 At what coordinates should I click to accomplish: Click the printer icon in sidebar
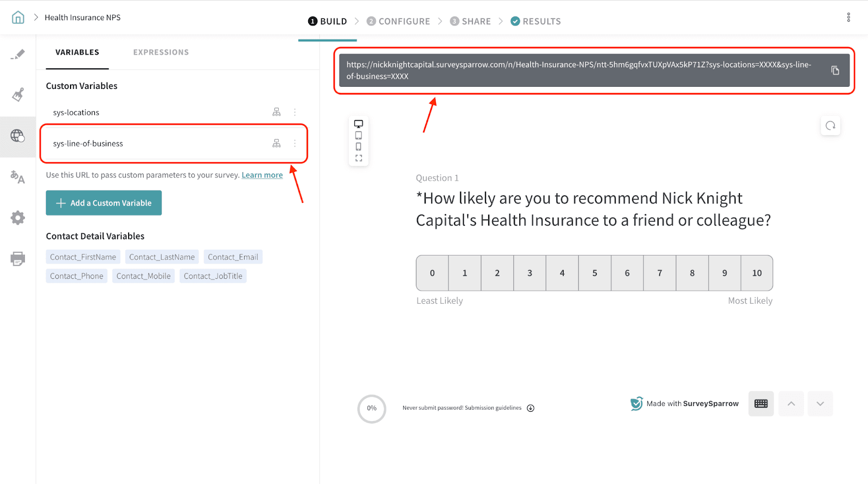[x=18, y=259]
